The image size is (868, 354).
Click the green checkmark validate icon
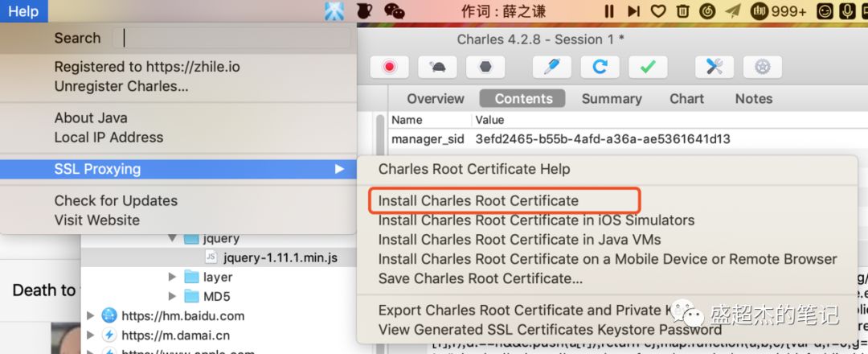tap(648, 67)
